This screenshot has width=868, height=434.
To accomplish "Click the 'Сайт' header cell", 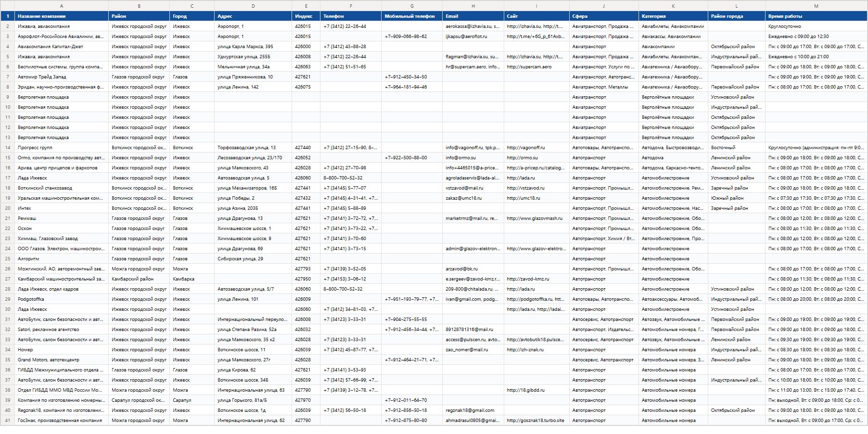I will pos(536,16).
